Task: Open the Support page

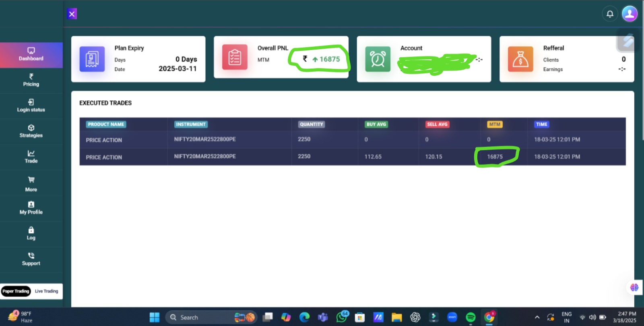Action: click(31, 259)
